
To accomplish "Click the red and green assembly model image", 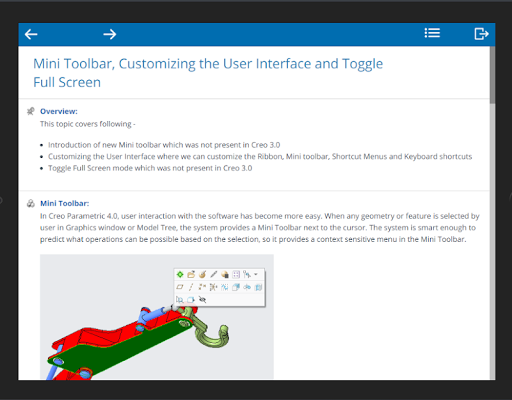I will (x=157, y=317).
